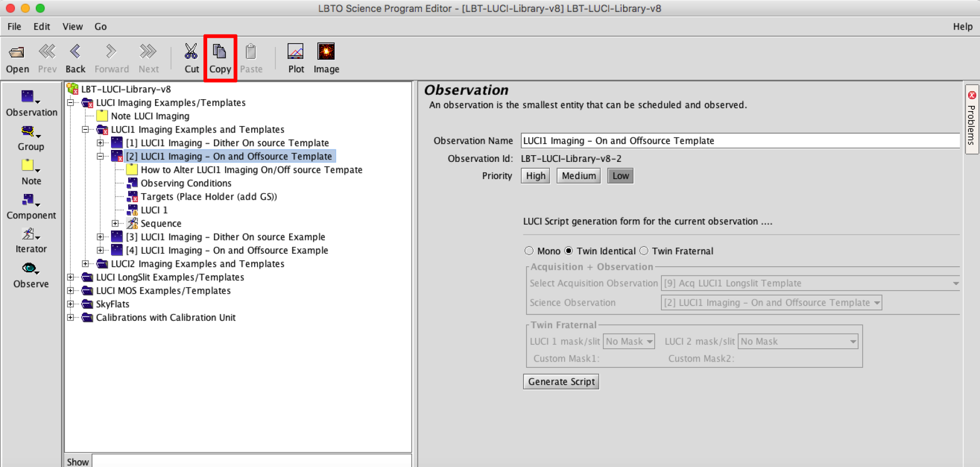Add a new Observation from sidebar
980x467 pixels.
(31, 103)
